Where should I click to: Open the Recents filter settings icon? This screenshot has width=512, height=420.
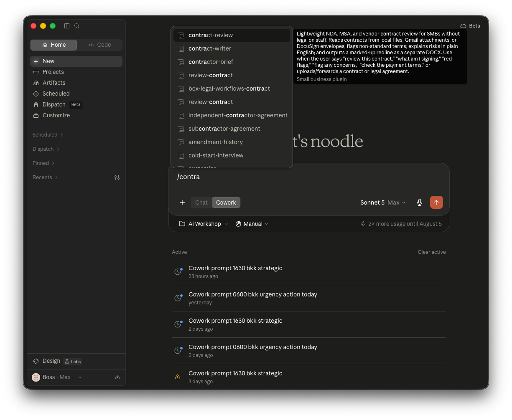[x=117, y=177]
